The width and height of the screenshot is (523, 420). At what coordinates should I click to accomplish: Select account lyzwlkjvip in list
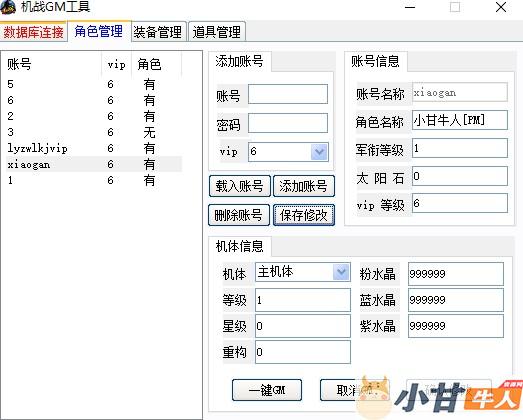94,148
